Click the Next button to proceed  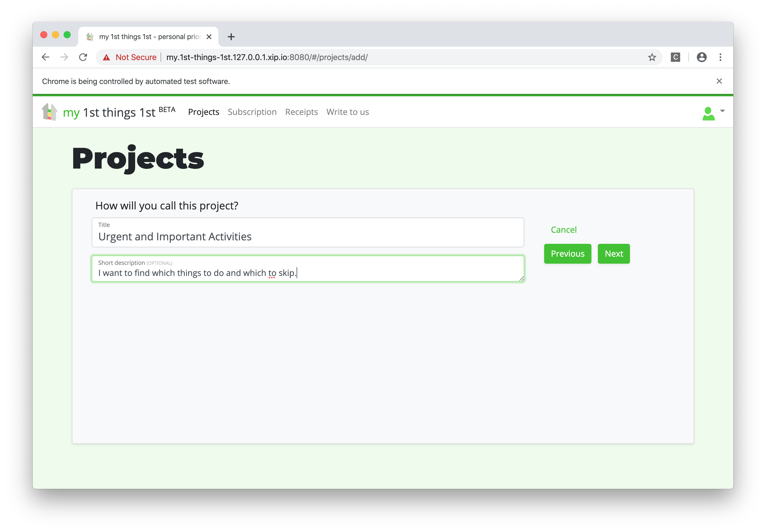(614, 253)
